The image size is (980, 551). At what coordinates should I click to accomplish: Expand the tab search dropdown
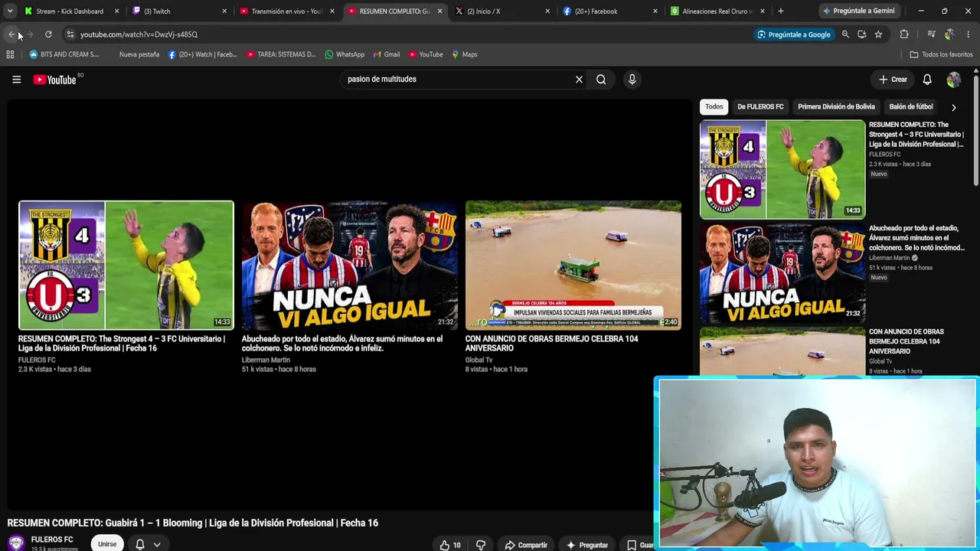pyautogui.click(x=10, y=11)
